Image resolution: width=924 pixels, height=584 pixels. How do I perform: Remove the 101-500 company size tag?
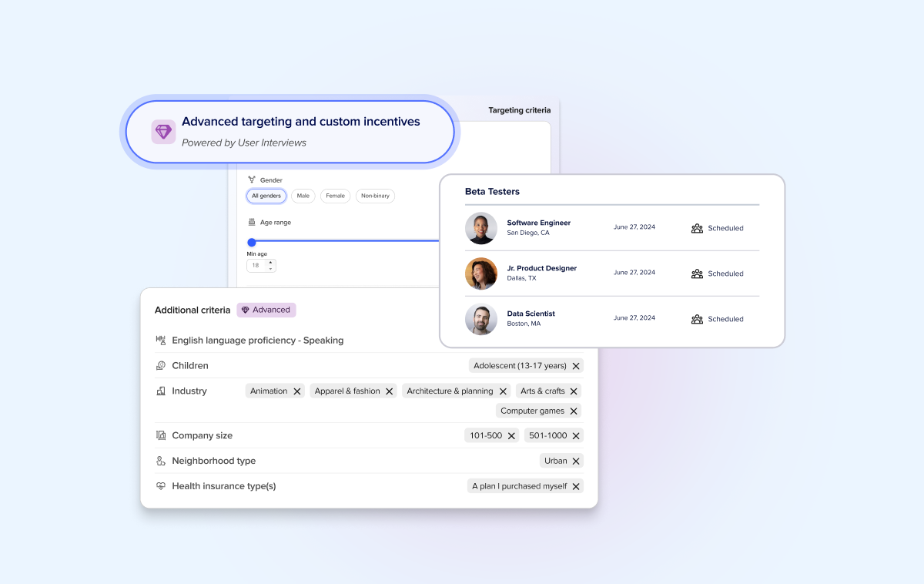pyautogui.click(x=511, y=436)
